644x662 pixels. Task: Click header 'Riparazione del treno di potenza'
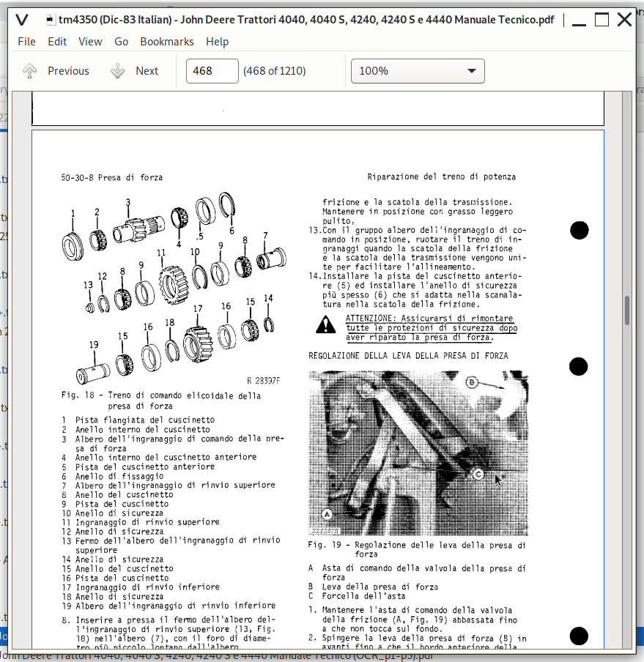tap(441, 177)
